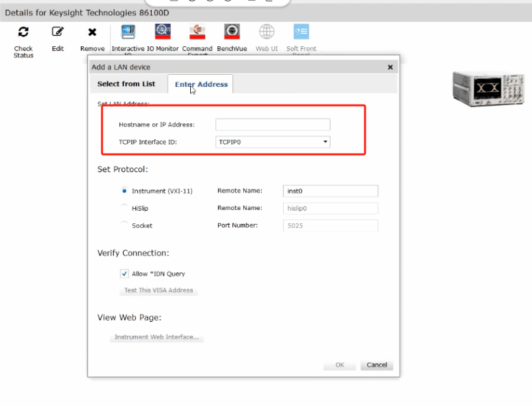Open the Web UI globe icon
This screenshot has width=532, height=406.
click(266, 32)
